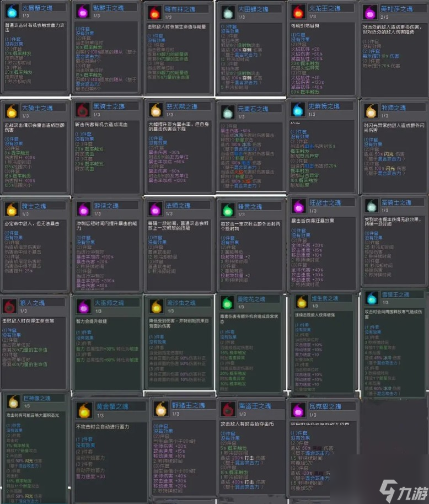Select the card title 哥布林之魂
The height and width of the screenshot is (504, 429).
tap(180, 9)
